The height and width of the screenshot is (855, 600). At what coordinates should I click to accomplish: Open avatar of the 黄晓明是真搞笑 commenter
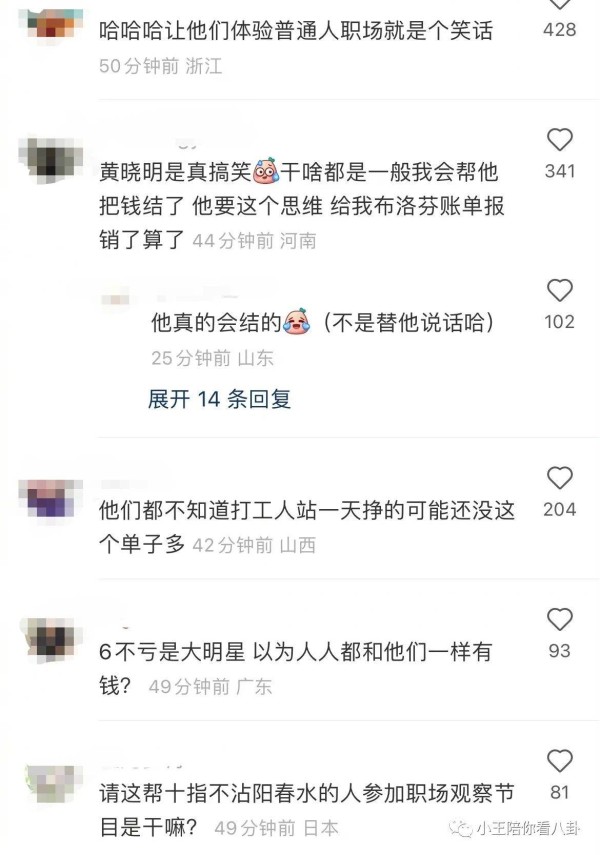pos(50,159)
